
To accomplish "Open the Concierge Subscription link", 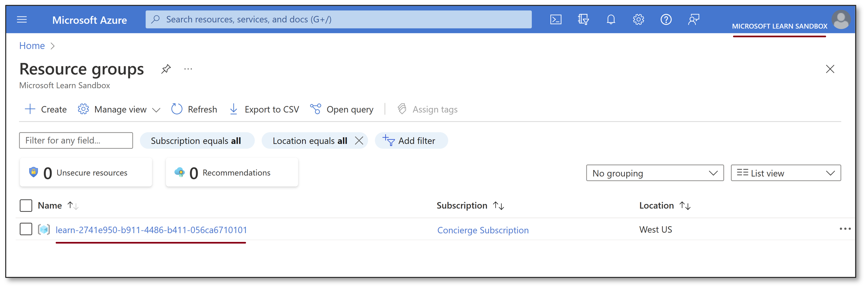I will click(x=482, y=230).
